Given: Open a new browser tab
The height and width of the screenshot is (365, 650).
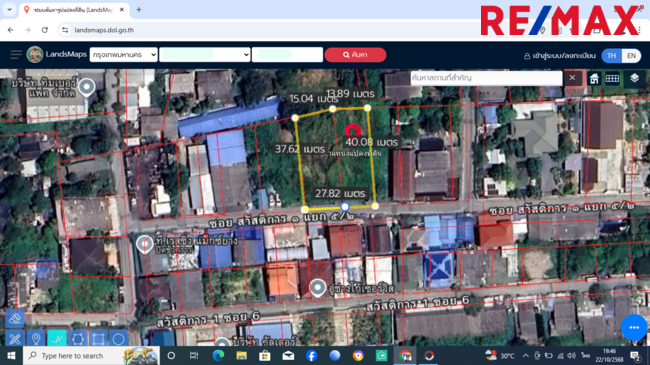Looking at the screenshot, I should click(139, 10).
